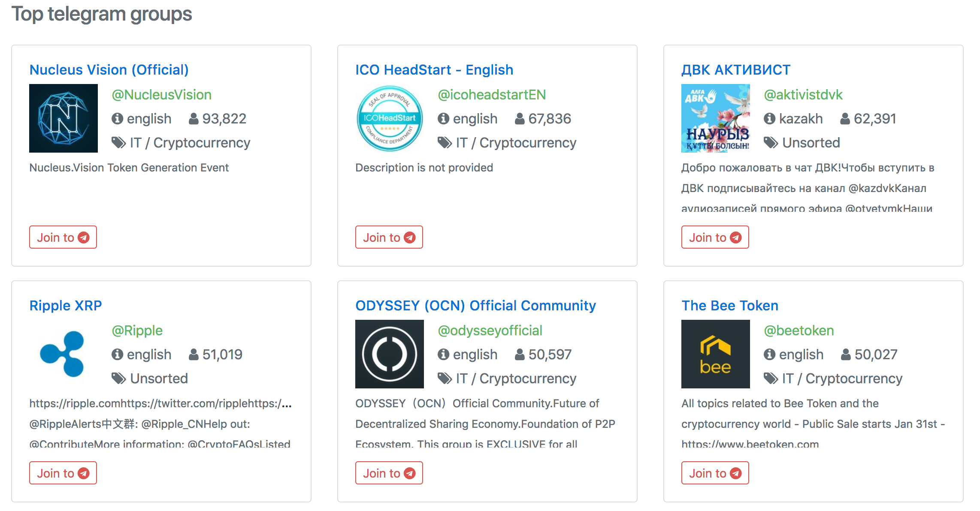Click the ICOHeadStart seal avatar image

389,118
